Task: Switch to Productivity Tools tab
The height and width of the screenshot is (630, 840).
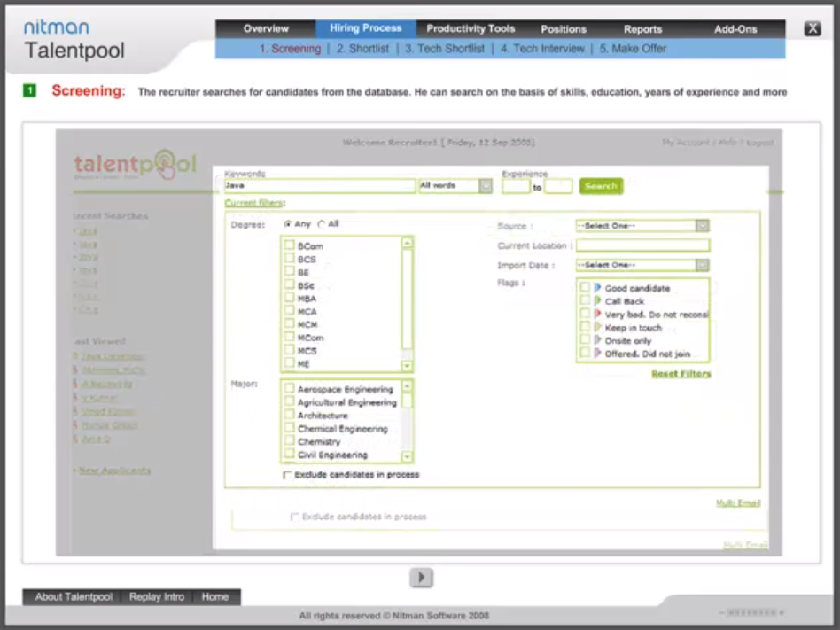Action: [x=471, y=29]
